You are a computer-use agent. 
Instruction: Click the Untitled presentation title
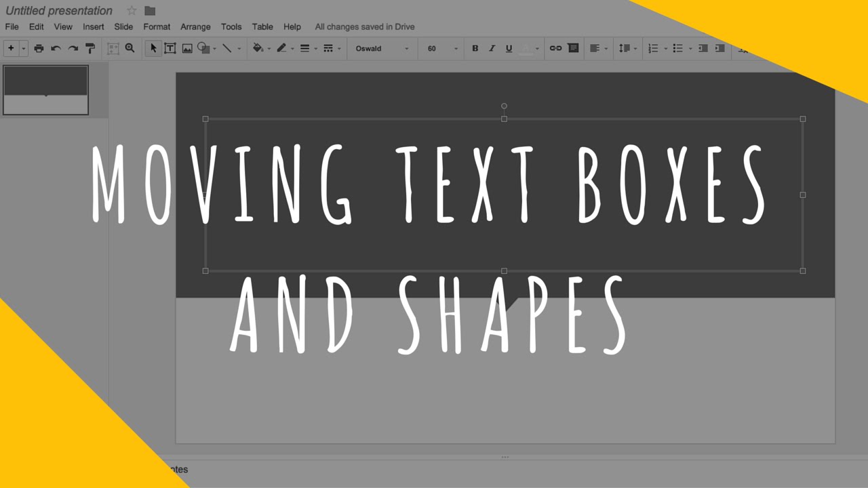click(59, 11)
